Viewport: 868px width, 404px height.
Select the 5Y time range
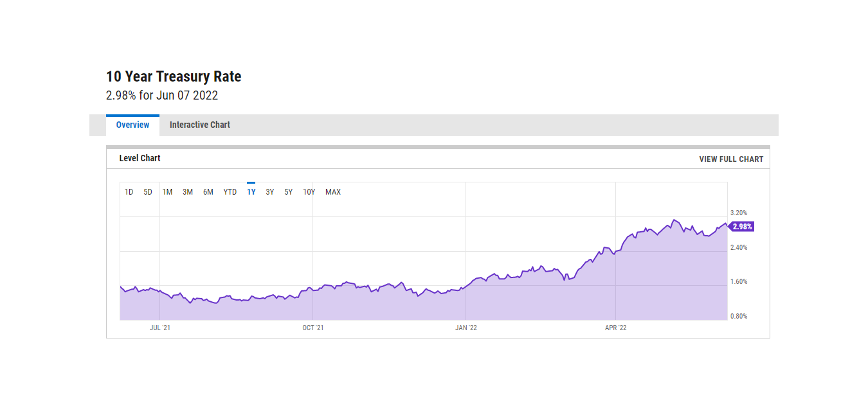coord(289,192)
